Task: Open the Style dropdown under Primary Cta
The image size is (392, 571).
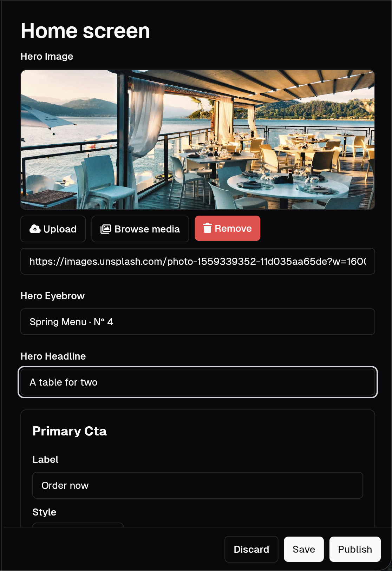Action: [x=78, y=525]
